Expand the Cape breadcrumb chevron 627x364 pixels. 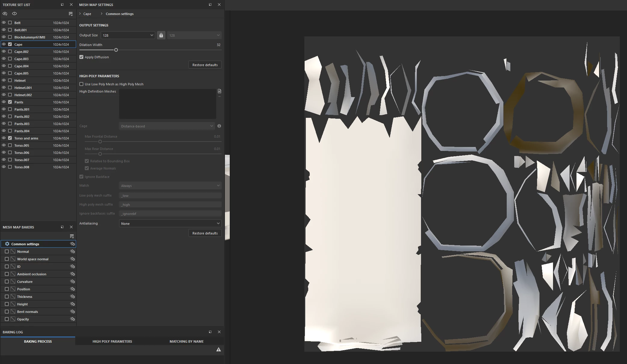click(80, 14)
